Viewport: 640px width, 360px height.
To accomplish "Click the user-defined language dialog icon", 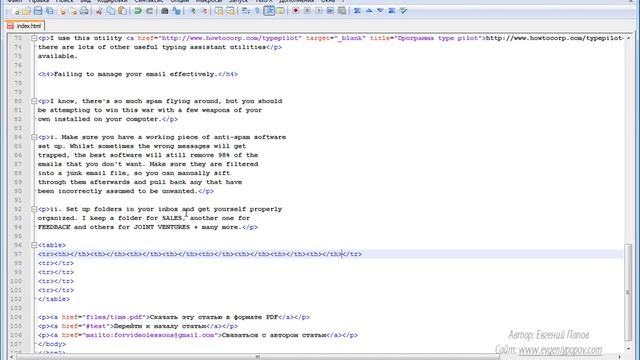I will [x=280, y=11].
